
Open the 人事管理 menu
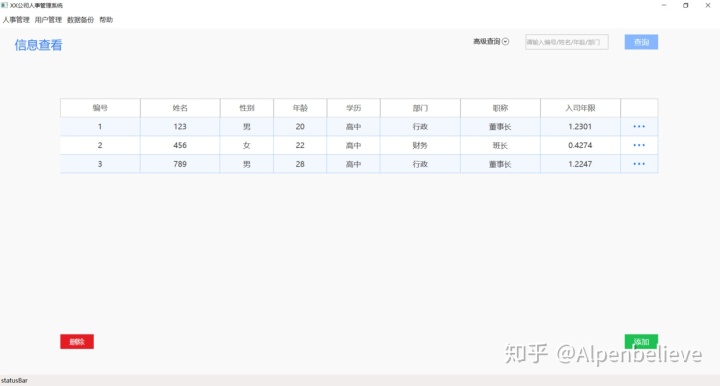(x=16, y=20)
